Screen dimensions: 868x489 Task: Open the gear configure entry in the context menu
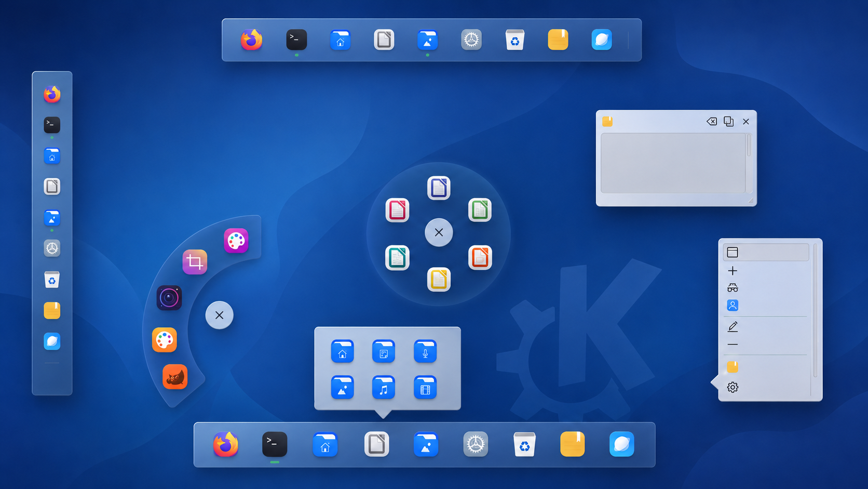pyautogui.click(x=733, y=387)
